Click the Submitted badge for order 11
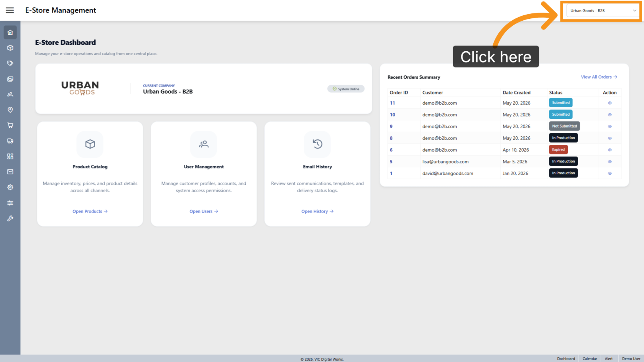The height and width of the screenshot is (362, 644). coord(561,103)
